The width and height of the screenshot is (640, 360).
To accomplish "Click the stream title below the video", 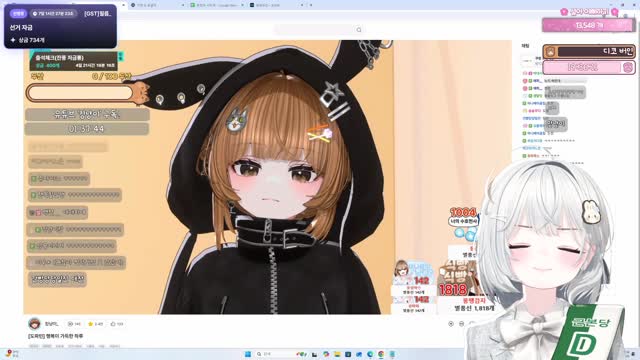I will click(56, 336).
